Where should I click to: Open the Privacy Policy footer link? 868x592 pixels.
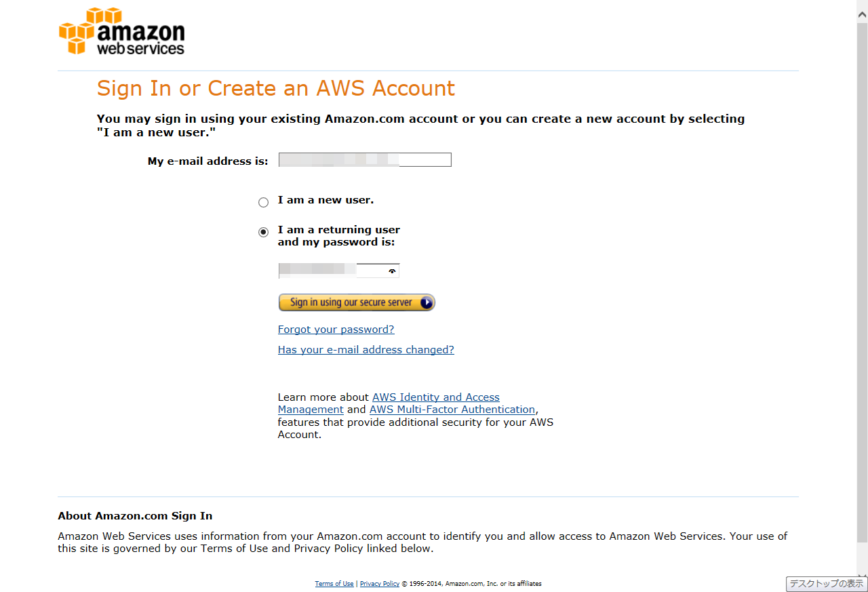[x=380, y=584]
